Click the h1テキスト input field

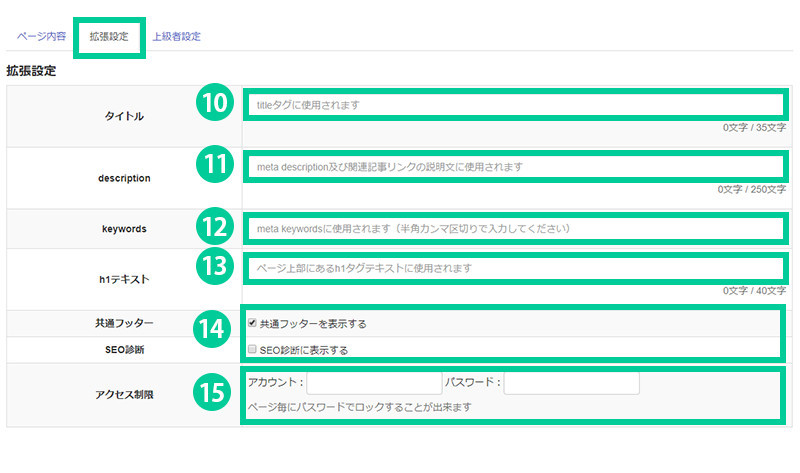pyautogui.click(x=514, y=269)
